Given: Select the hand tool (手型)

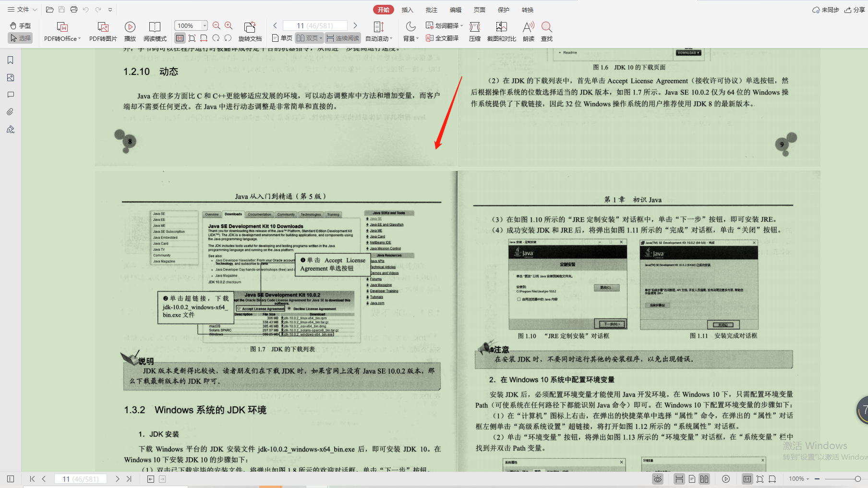Looking at the screenshot, I should 20,25.
